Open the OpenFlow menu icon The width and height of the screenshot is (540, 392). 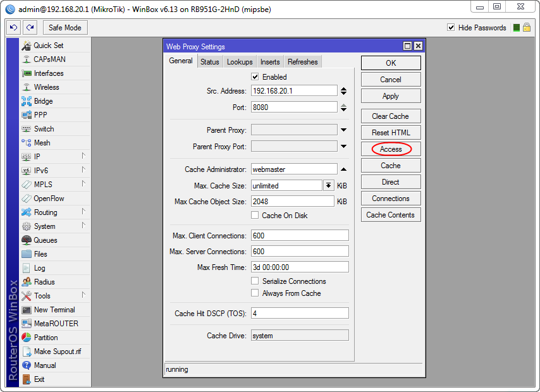click(x=27, y=199)
